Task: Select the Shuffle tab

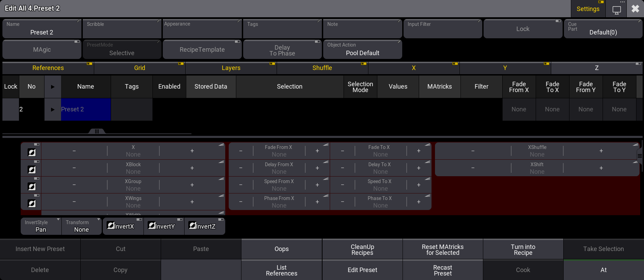Action: (322, 68)
